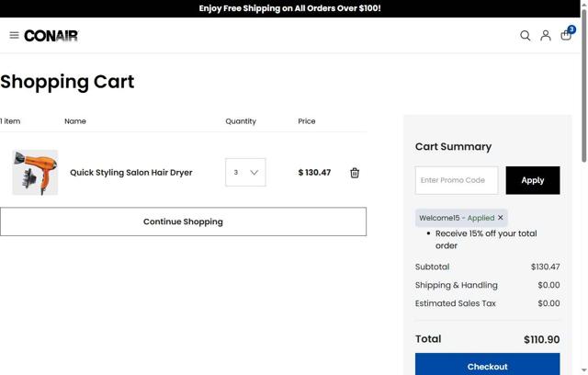Click the $ 130.47 item price
Image resolution: width=588 pixels, height=375 pixels.
pos(314,173)
